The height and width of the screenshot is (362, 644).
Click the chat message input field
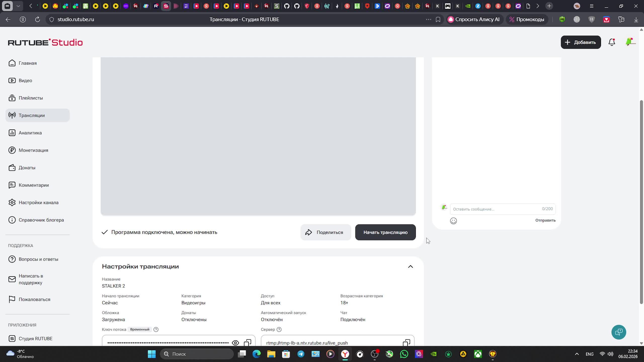pos(496,209)
